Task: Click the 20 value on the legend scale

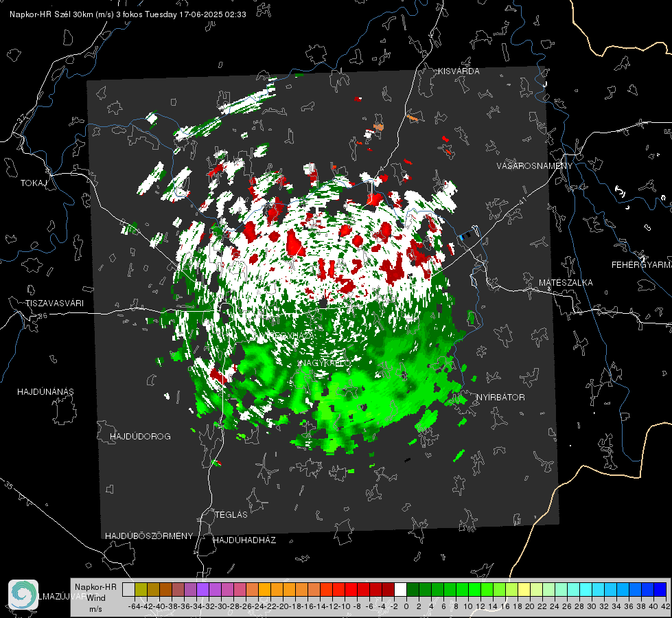Action: [530, 606]
